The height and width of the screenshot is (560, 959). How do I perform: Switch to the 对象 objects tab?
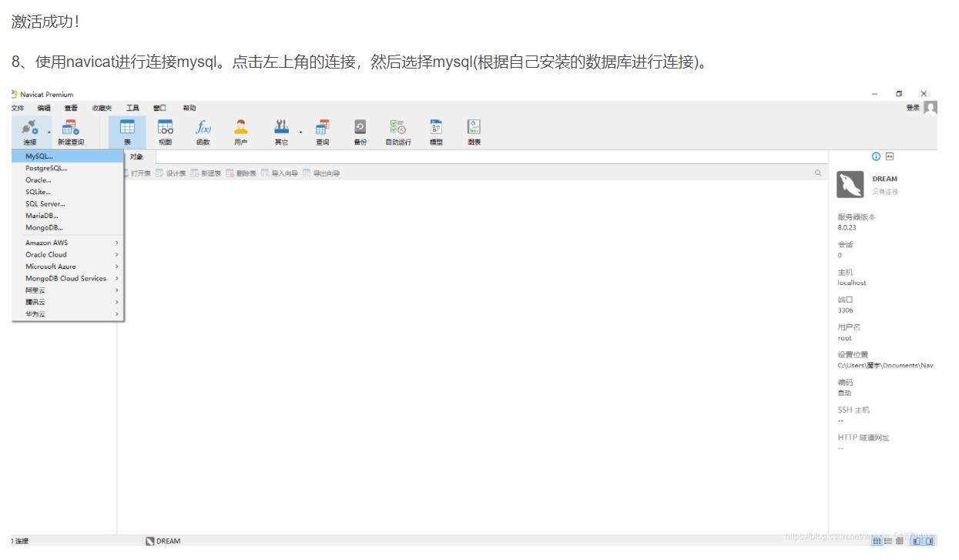(x=137, y=157)
